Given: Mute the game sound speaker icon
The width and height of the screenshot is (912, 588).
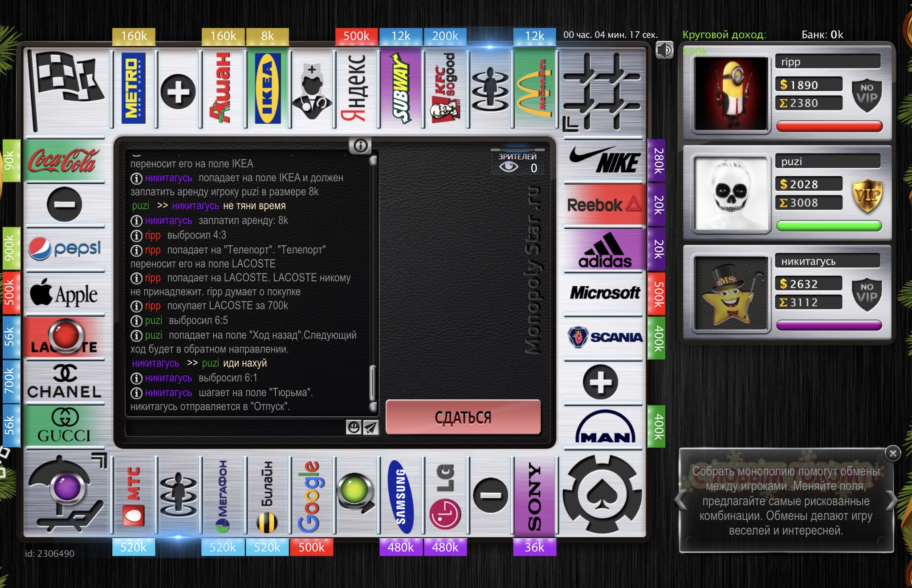Looking at the screenshot, I should click(x=664, y=50).
